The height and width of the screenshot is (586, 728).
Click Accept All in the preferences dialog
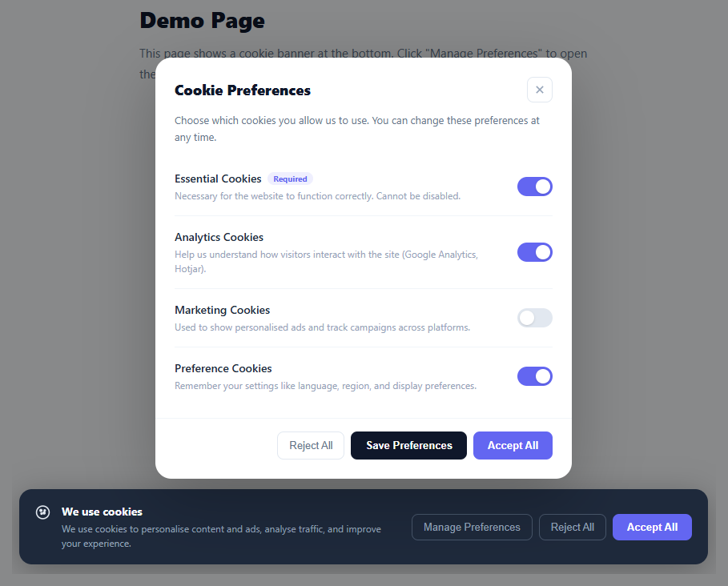pos(513,445)
